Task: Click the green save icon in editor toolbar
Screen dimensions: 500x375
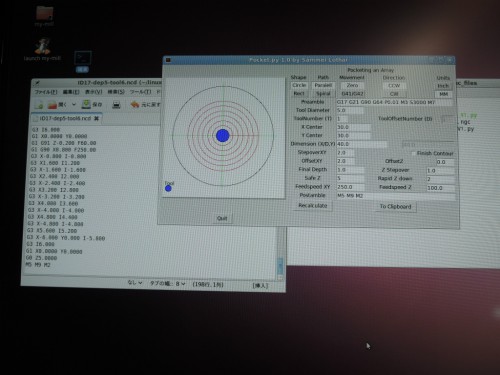Action: pos(86,104)
